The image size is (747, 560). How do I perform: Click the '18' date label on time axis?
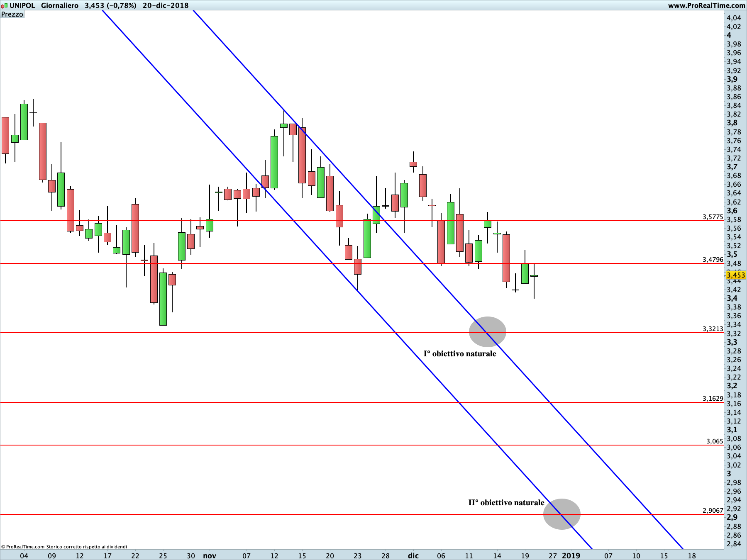click(692, 555)
